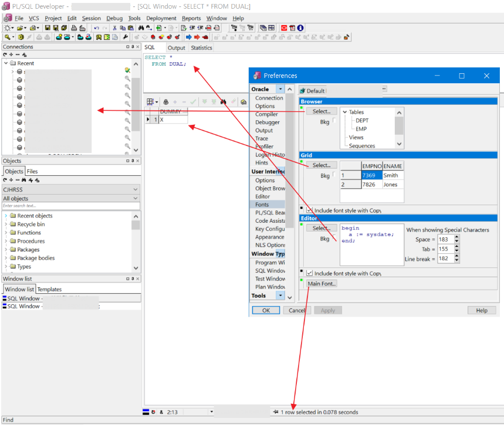The image size is (504, 425).
Task: Uncheck Include font style with Copy under Grid
Action: pyautogui.click(x=310, y=210)
